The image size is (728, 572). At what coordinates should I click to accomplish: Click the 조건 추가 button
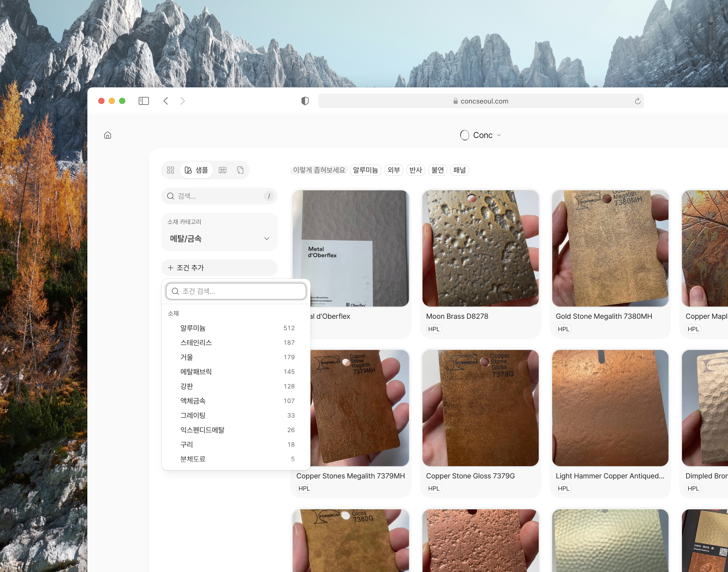click(x=219, y=268)
